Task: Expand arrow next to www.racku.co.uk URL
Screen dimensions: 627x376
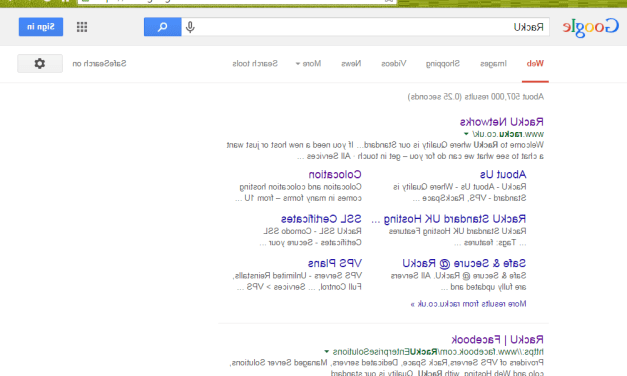Action: 466,134
